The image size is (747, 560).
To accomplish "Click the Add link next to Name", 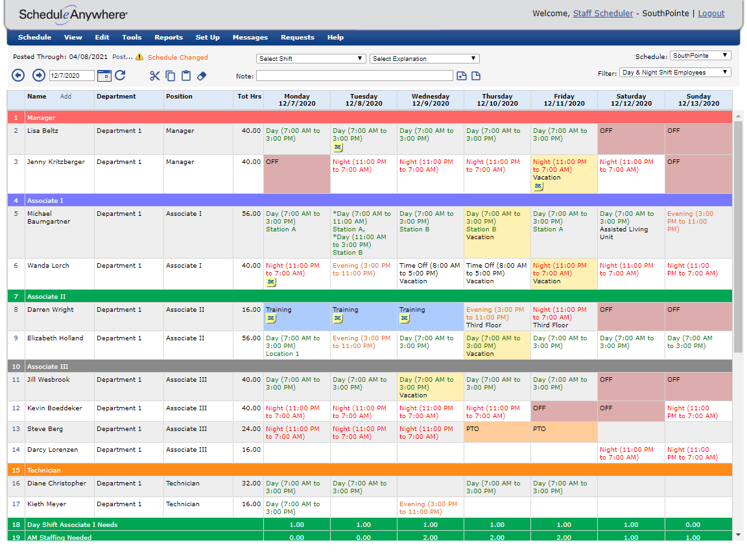I will [x=65, y=96].
